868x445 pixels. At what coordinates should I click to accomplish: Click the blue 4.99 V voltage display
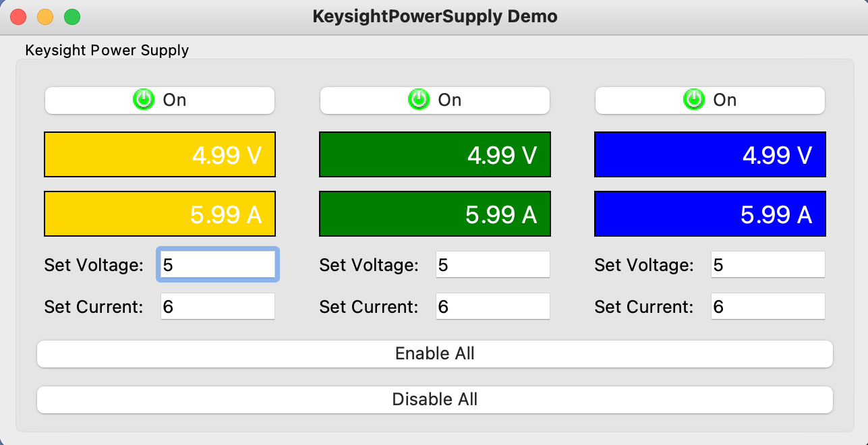[710, 154]
